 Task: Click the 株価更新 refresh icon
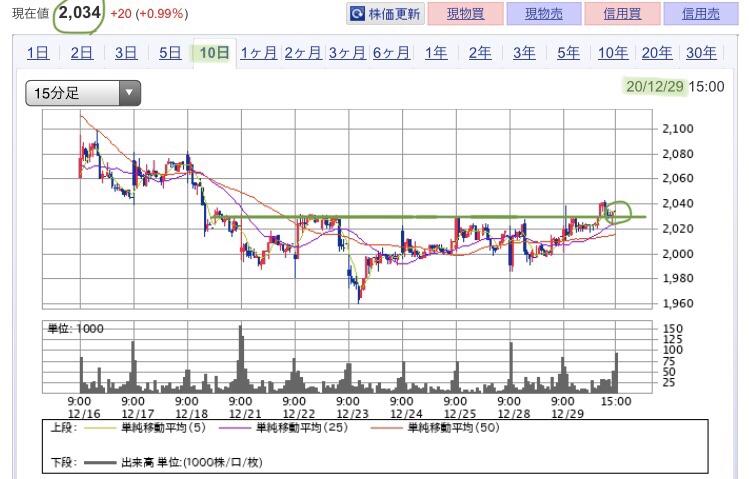[357, 14]
